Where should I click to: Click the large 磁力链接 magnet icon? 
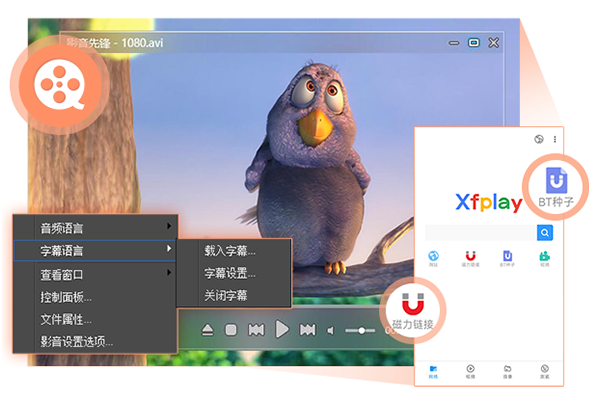coord(411,308)
